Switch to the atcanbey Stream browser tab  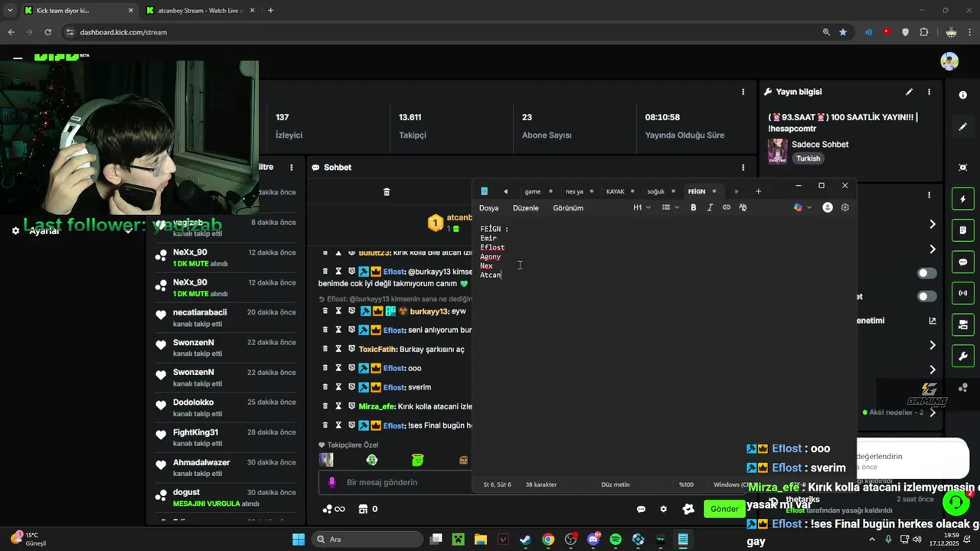pyautogui.click(x=199, y=11)
